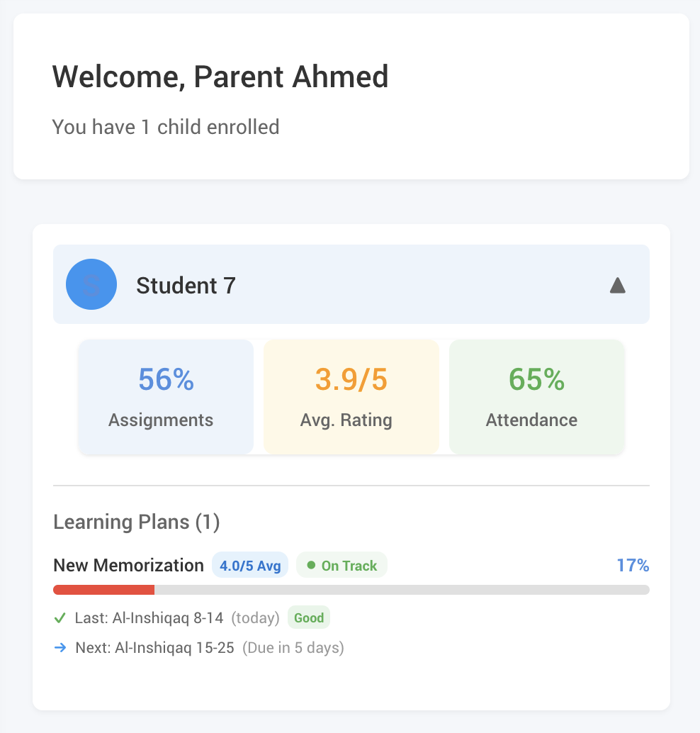Image resolution: width=700 pixels, height=733 pixels.
Task: Select the green Attendance stat card
Action: click(536, 397)
